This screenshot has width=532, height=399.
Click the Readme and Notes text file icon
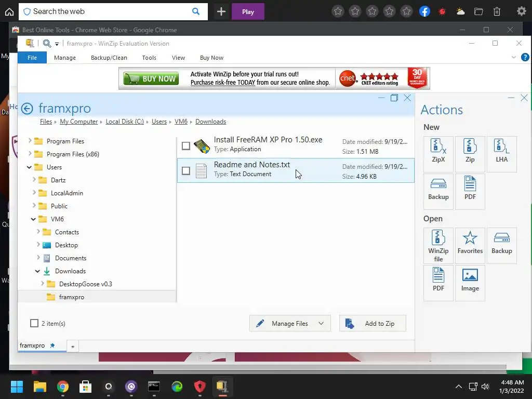201,170
